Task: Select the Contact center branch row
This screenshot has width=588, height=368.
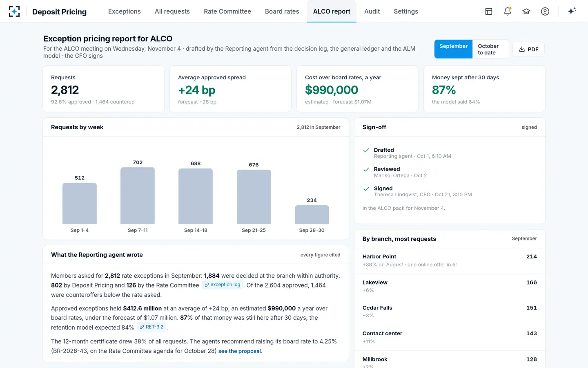Action: pyautogui.click(x=450, y=338)
